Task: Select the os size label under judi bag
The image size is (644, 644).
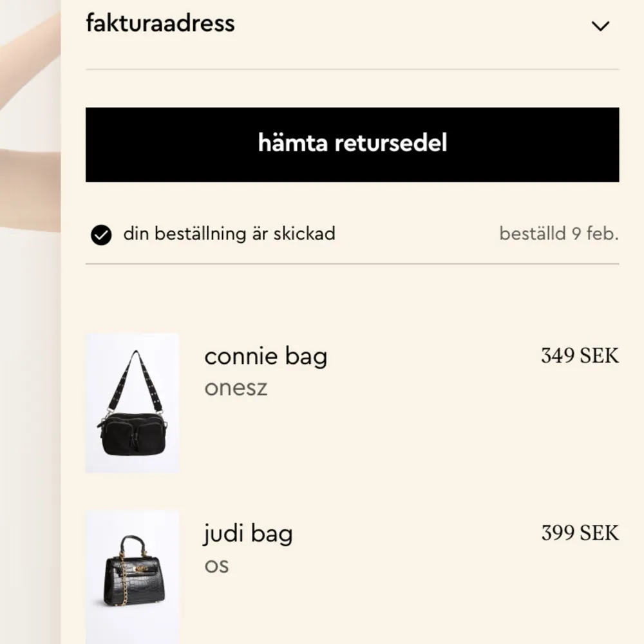Action: [217, 565]
